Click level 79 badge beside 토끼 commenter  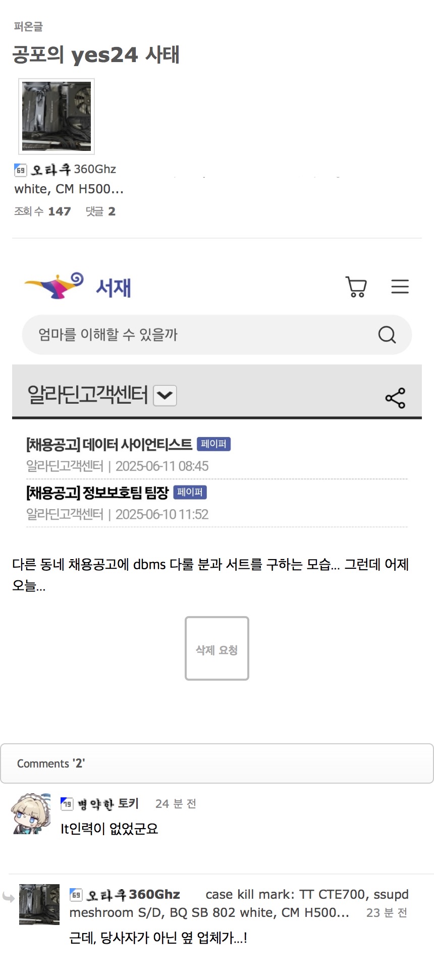coord(67,804)
